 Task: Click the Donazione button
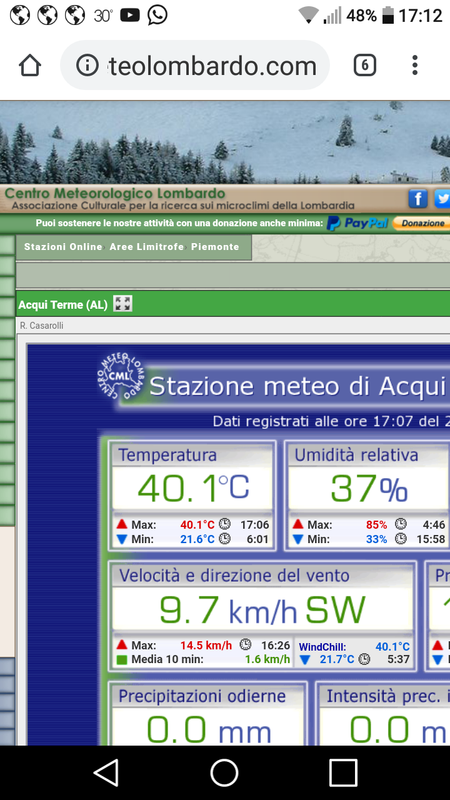click(421, 223)
